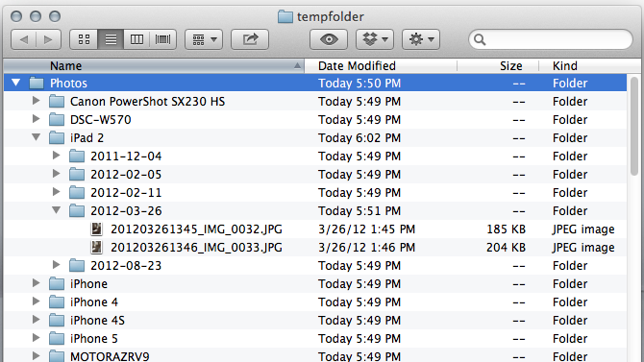Click the 3/26/12 1:46 PM date
The image size is (644, 362).
(x=367, y=247)
